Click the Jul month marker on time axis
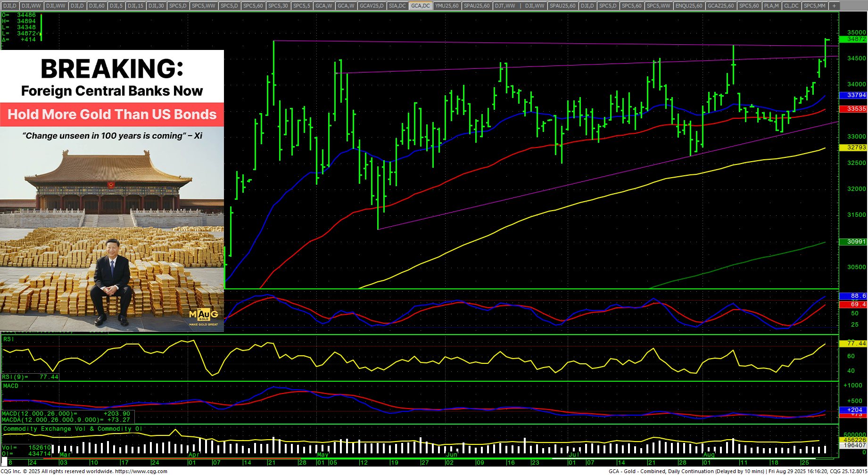The image size is (868, 475). click(x=574, y=455)
